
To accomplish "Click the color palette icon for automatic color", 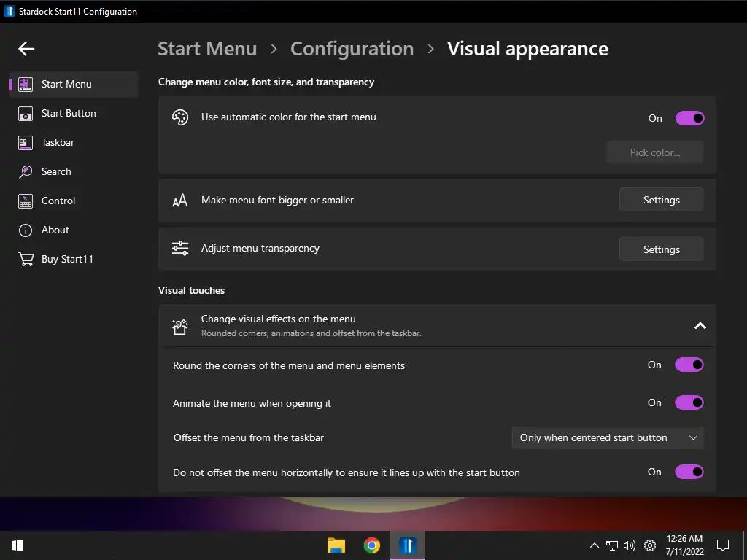I will tap(180, 117).
